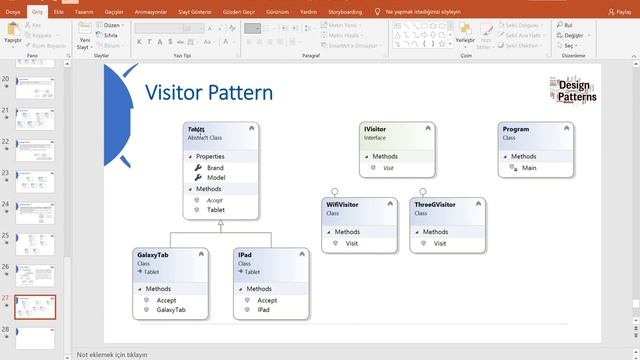The height and width of the screenshot is (360, 640).
Task: Select slide 24 thumbnail
Action: click(35, 212)
